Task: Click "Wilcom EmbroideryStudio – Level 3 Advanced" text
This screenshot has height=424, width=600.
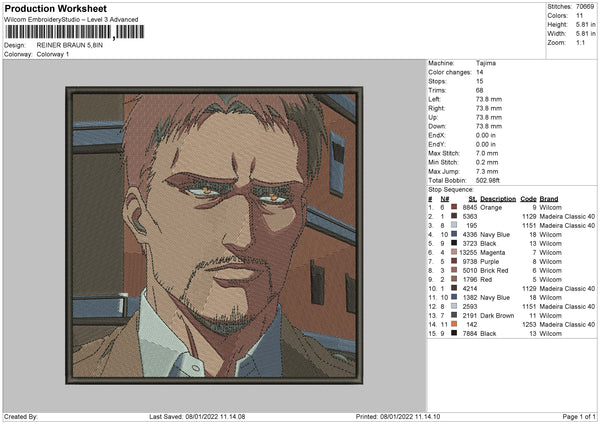Action: point(71,20)
